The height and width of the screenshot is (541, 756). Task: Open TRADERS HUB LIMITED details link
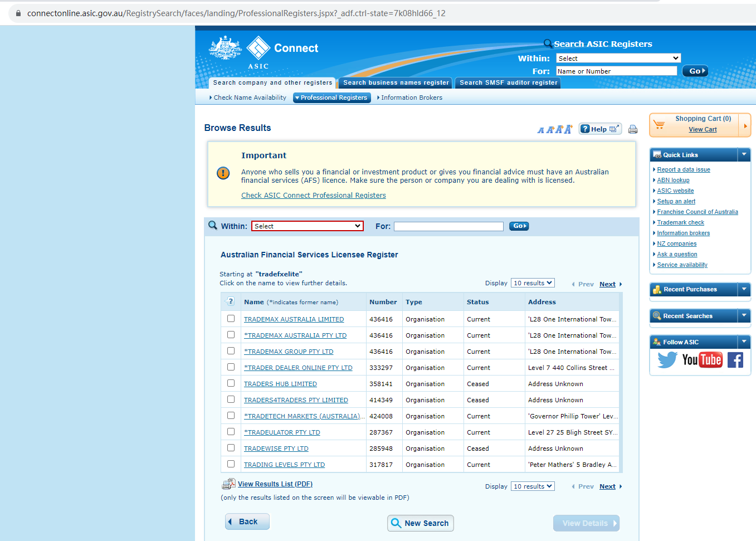[280, 384]
